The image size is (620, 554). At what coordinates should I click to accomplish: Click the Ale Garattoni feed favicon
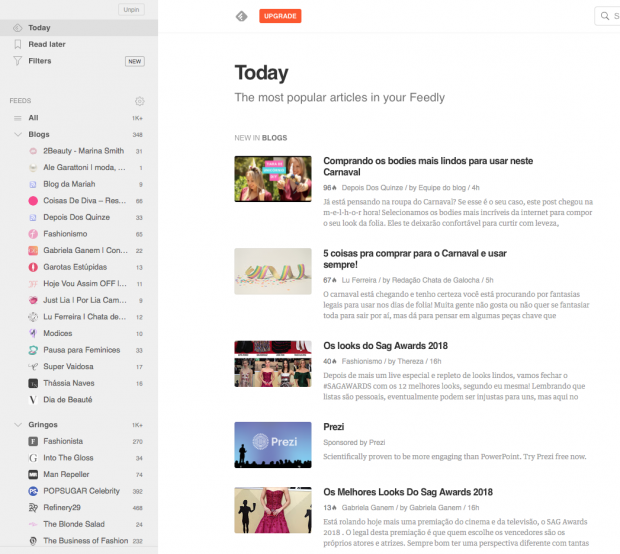coord(33,168)
